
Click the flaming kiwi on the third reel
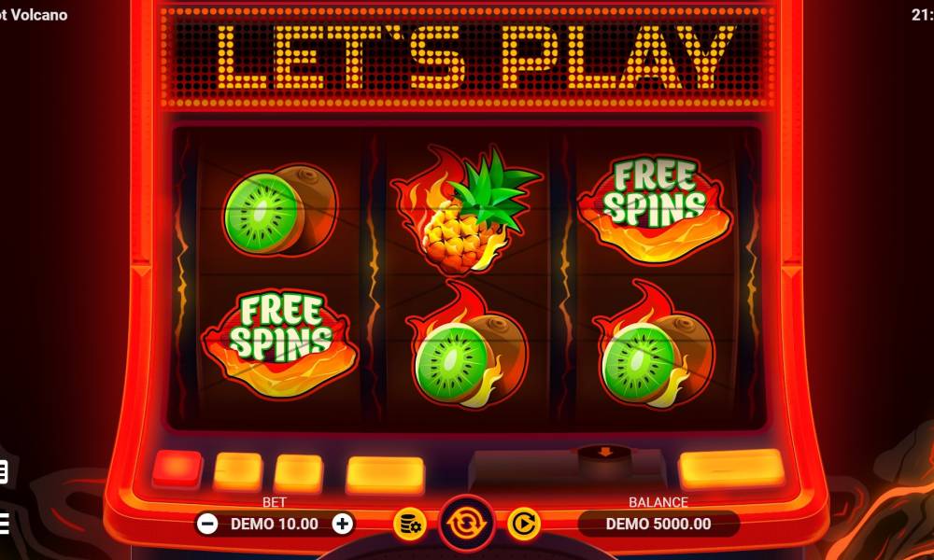tap(654, 345)
